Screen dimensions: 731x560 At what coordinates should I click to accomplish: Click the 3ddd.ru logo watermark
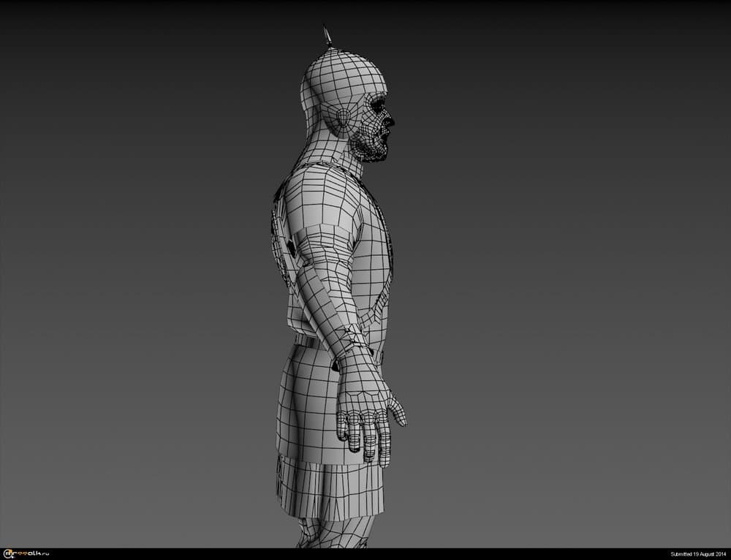coord(24,554)
